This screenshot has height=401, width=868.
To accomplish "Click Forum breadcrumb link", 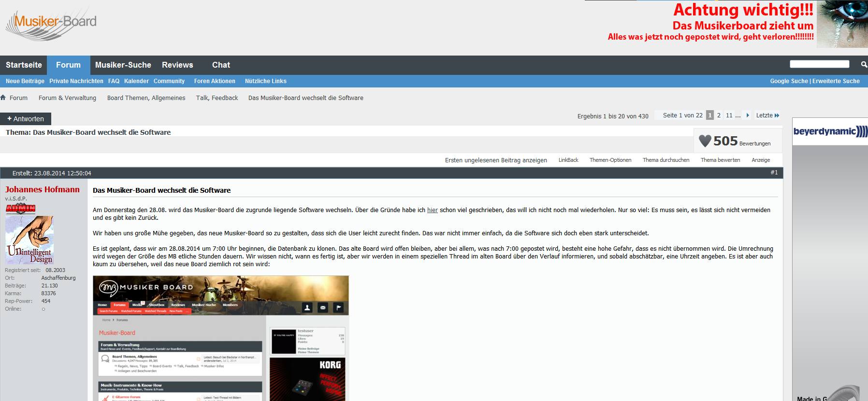I will [18, 98].
